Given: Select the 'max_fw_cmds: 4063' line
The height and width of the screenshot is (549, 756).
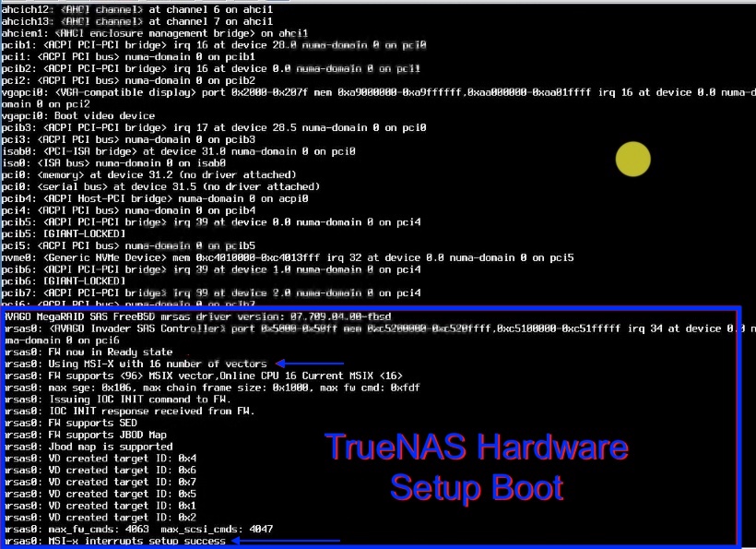Looking at the screenshot, I should (139, 530).
